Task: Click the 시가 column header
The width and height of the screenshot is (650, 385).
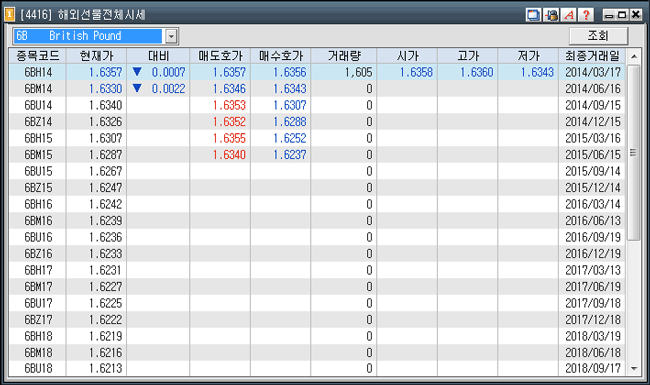Action: coord(407,56)
